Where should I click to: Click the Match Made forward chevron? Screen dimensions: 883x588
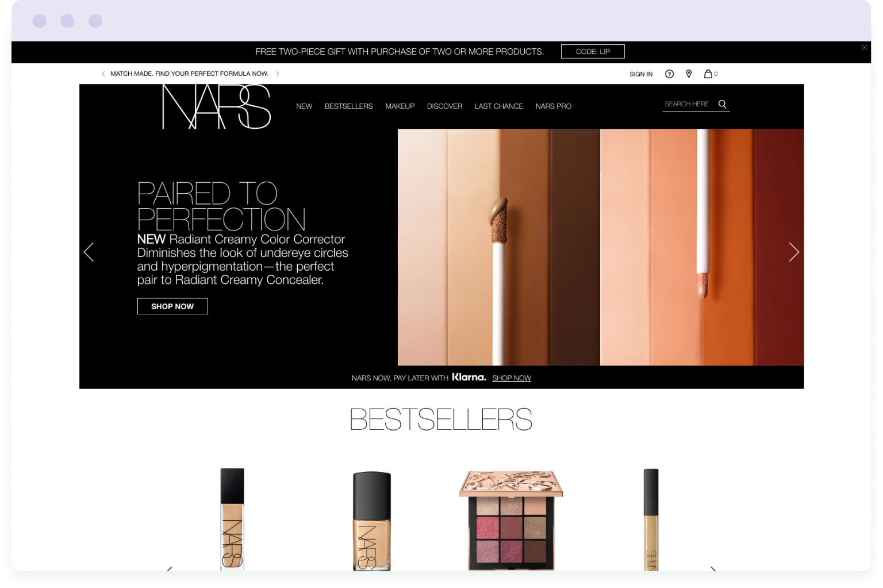pos(277,74)
